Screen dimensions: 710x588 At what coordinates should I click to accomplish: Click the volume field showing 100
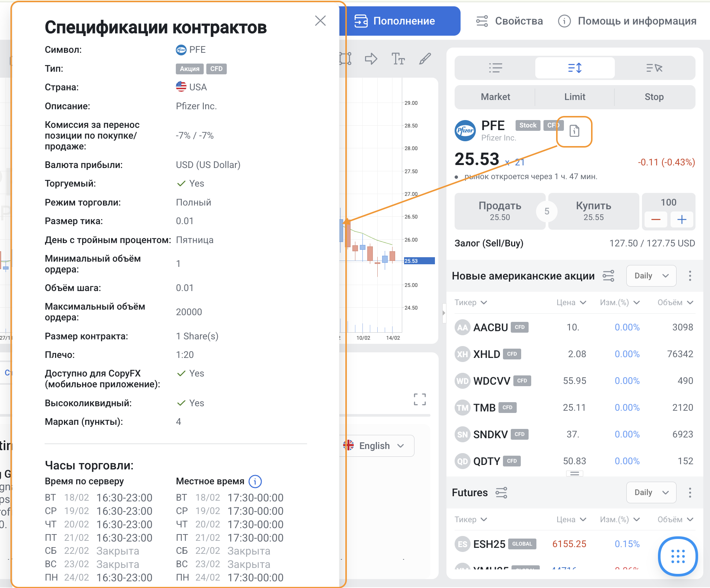pos(668,202)
